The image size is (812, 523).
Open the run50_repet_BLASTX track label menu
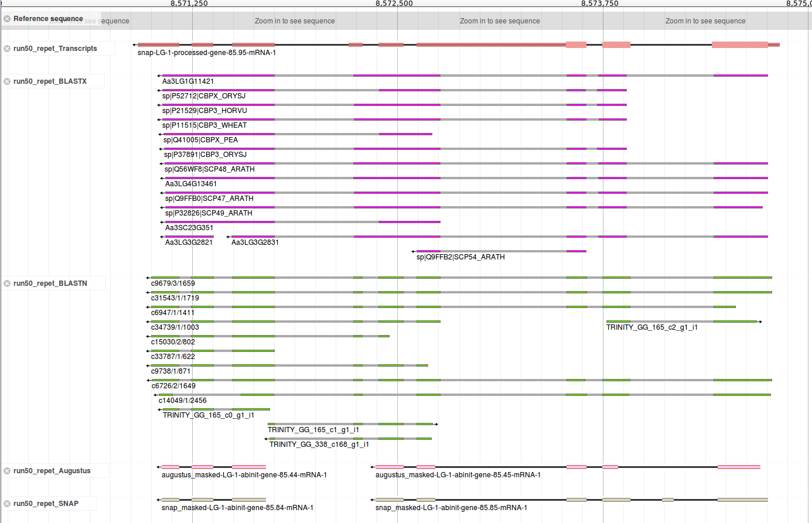click(50, 81)
